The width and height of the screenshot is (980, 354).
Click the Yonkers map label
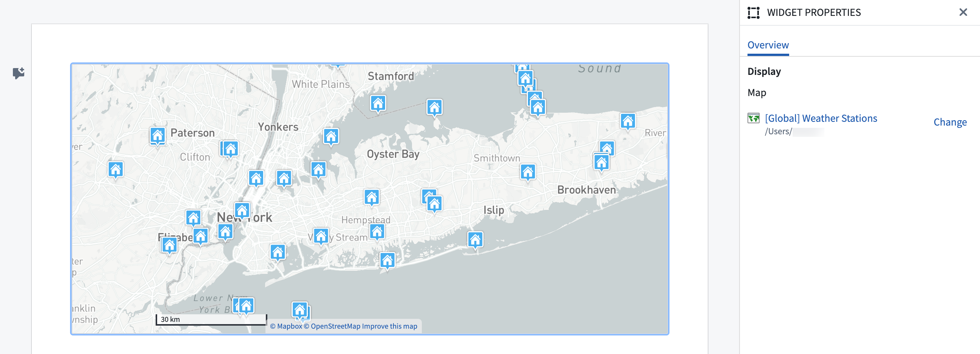coord(278,127)
